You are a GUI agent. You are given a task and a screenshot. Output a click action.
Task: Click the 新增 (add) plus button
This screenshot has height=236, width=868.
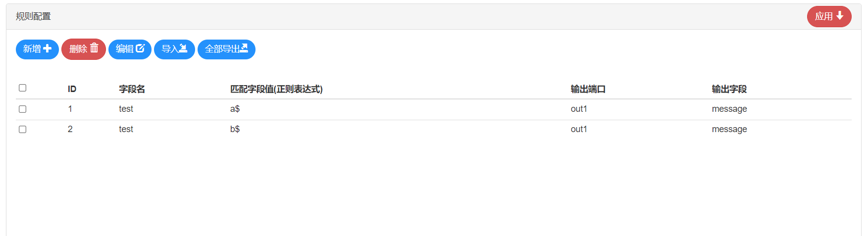tap(37, 49)
